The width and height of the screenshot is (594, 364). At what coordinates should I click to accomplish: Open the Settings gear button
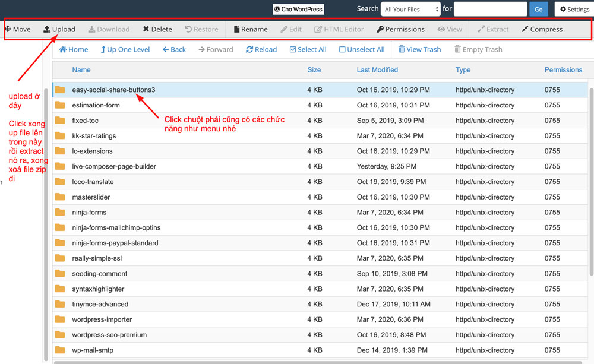[x=574, y=9]
